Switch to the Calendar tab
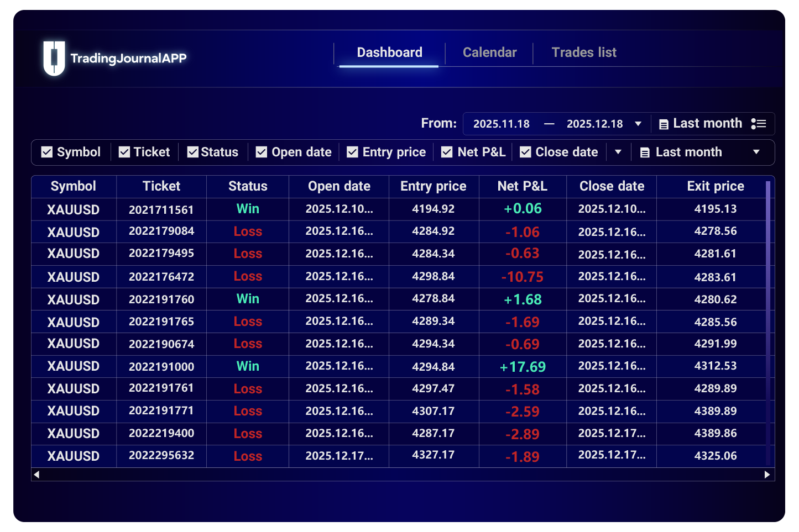Screen dimensions: 799x532 pyautogui.click(x=489, y=52)
